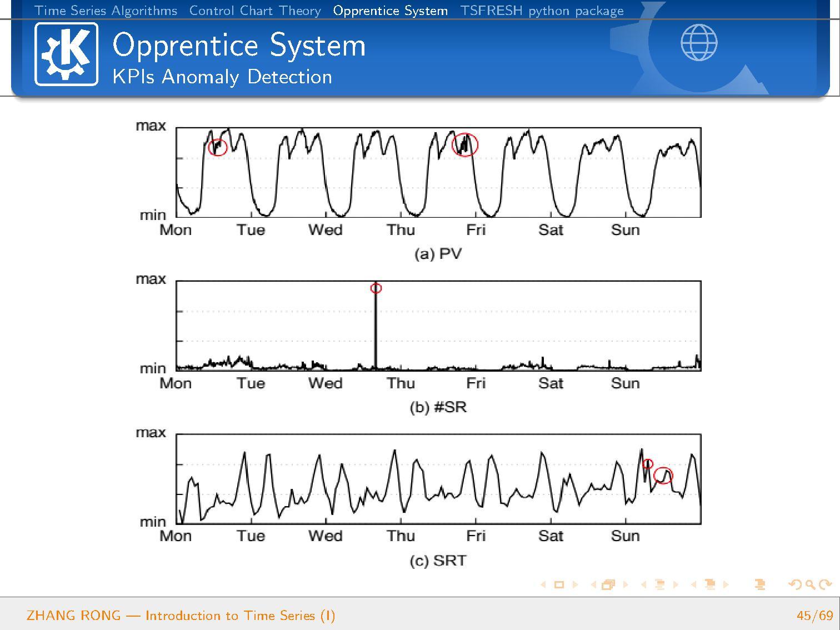Click the red-circled anomaly near Fri in PV chart
The height and width of the screenshot is (630, 840).
(x=465, y=145)
